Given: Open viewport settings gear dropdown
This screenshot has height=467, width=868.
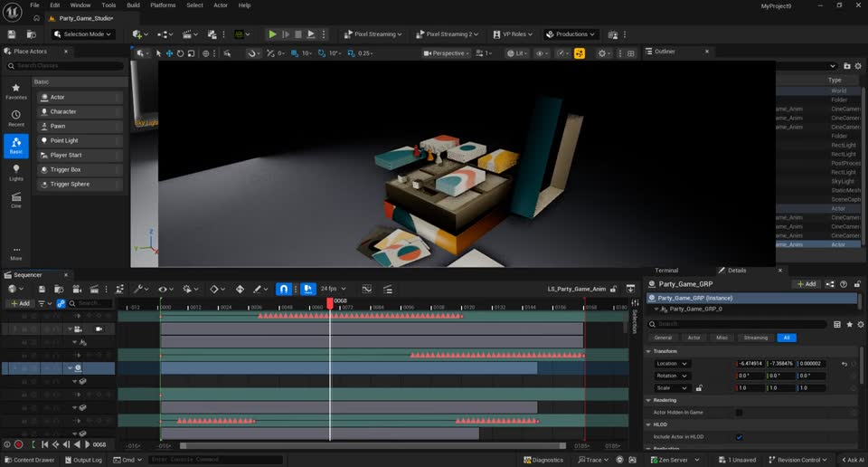Looking at the screenshot, I should [604, 53].
